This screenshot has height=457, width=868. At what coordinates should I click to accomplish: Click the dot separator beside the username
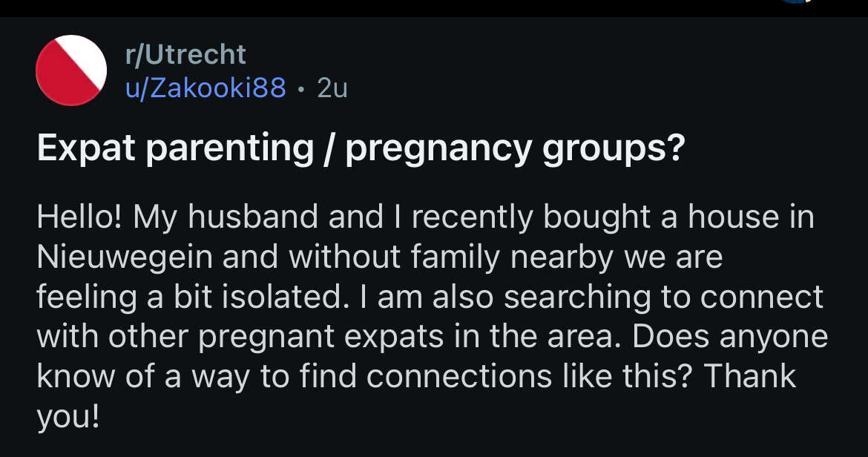[300, 89]
